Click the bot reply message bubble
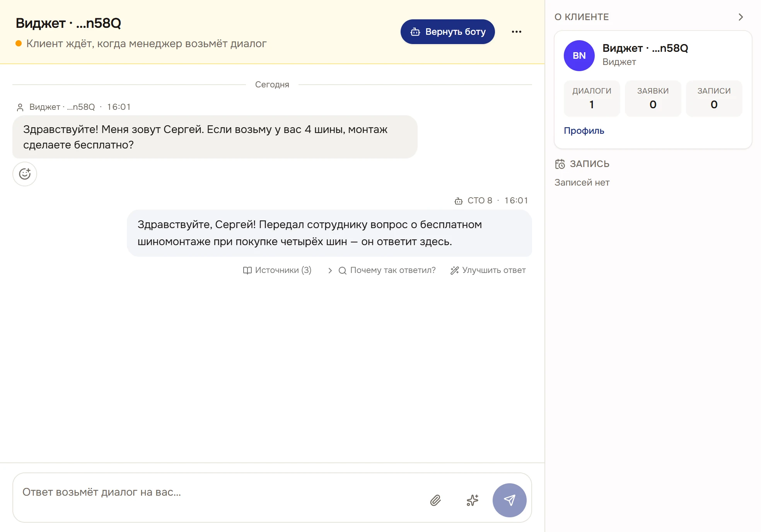The width and height of the screenshot is (761, 532). coord(329,233)
